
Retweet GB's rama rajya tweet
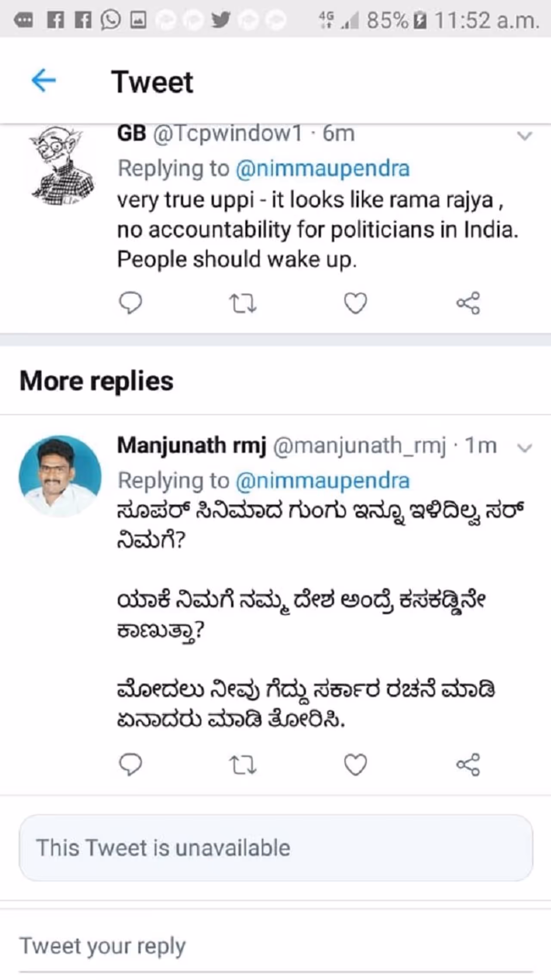[243, 303]
